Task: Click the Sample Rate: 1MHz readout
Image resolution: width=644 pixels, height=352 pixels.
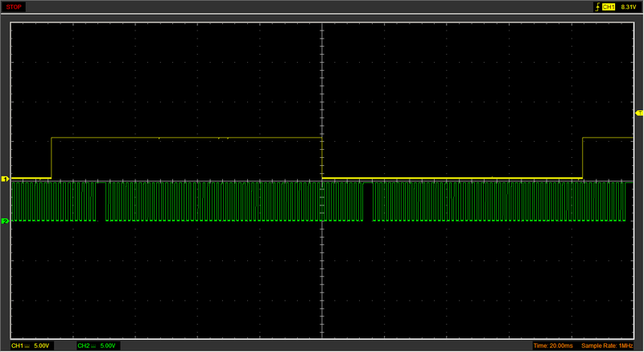Action: (x=607, y=346)
